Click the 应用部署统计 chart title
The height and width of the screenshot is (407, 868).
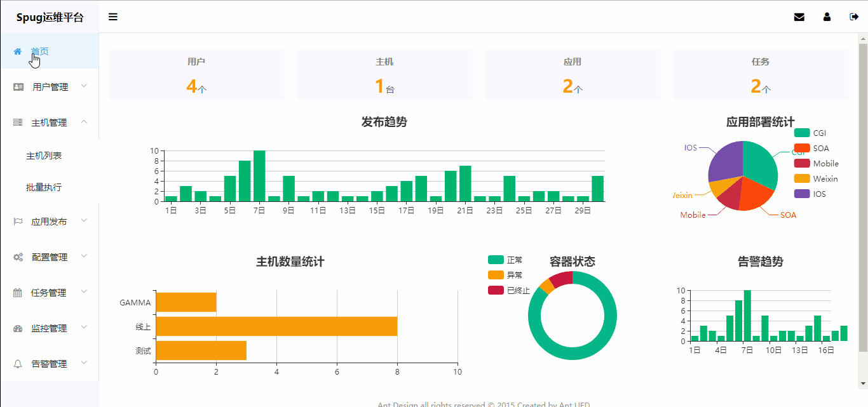pos(761,122)
